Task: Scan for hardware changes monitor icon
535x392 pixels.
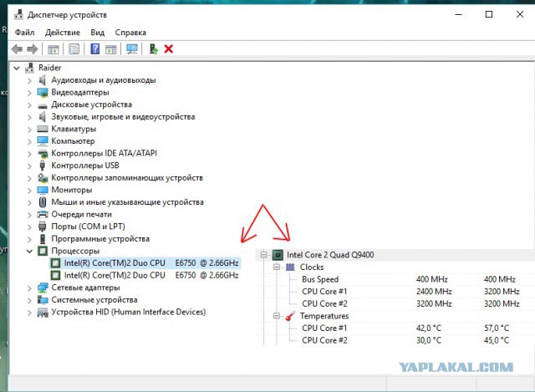Action: [x=132, y=49]
